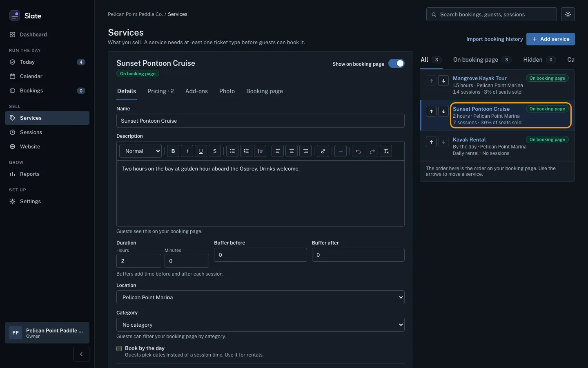
Task: Apply strikethrough to description text
Action: [x=215, y=151]
